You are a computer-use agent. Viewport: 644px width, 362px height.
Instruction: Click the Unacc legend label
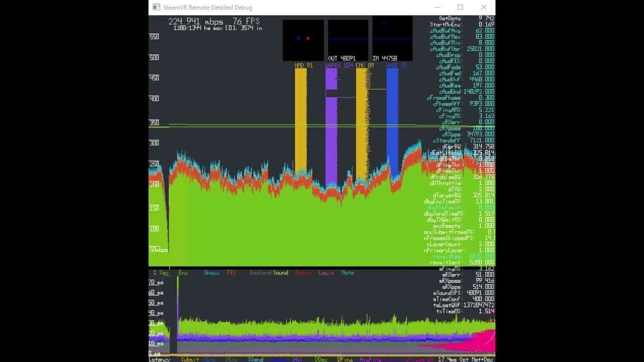[x=211, y=273]
